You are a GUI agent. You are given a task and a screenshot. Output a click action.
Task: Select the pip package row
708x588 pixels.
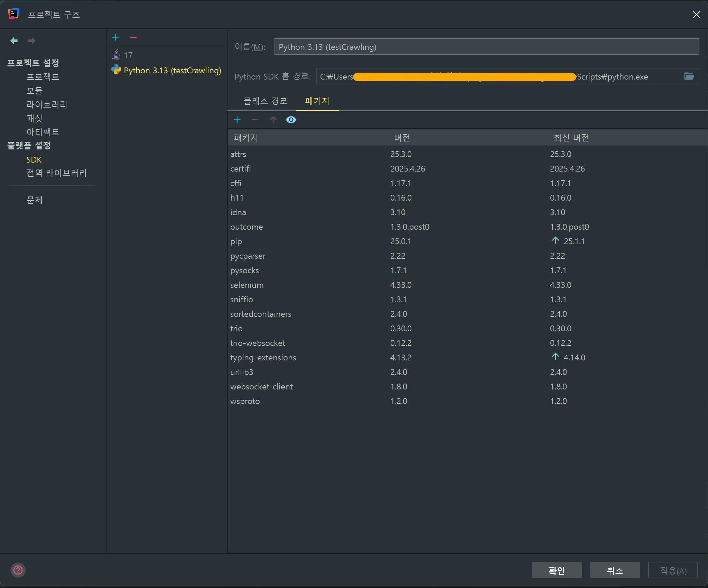[x=468, y=241]
